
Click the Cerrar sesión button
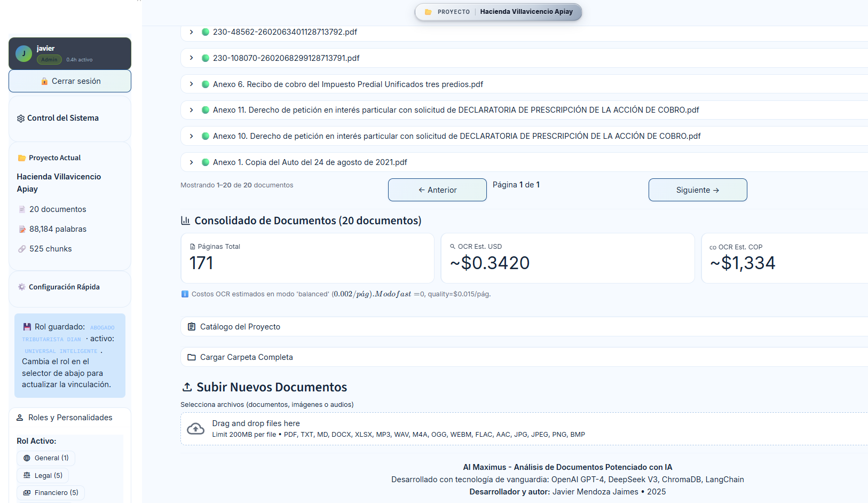click(x=70, y=81)
